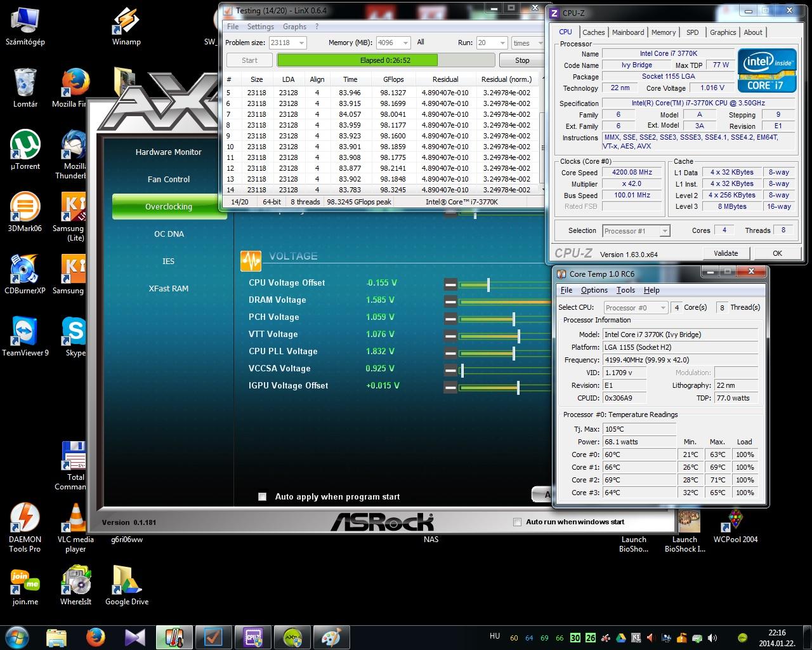Click the All memory button in LinX
The width and height of the screenshot is (812, 650).
(x=421, y=43)
